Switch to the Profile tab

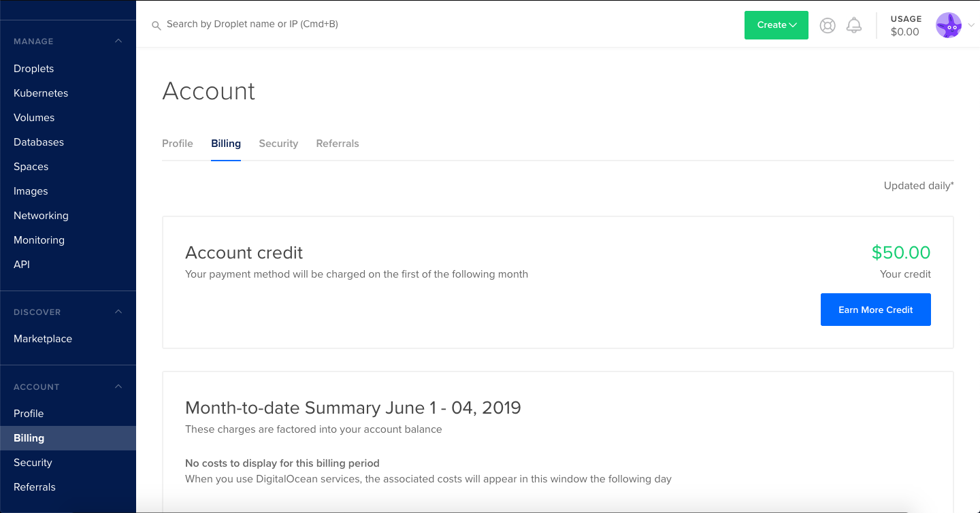[178, 144]
